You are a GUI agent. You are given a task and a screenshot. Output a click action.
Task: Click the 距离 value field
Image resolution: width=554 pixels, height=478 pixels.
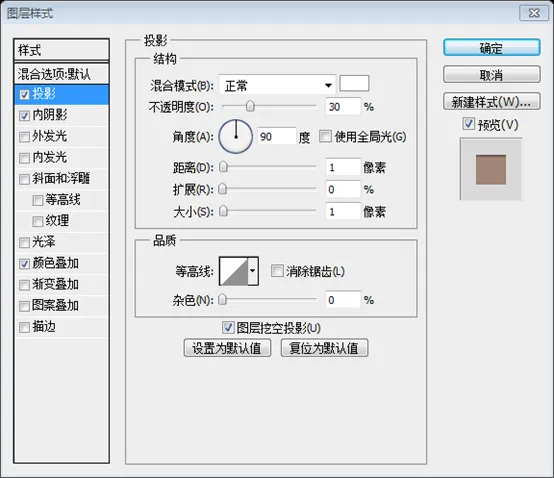[343, 167]
